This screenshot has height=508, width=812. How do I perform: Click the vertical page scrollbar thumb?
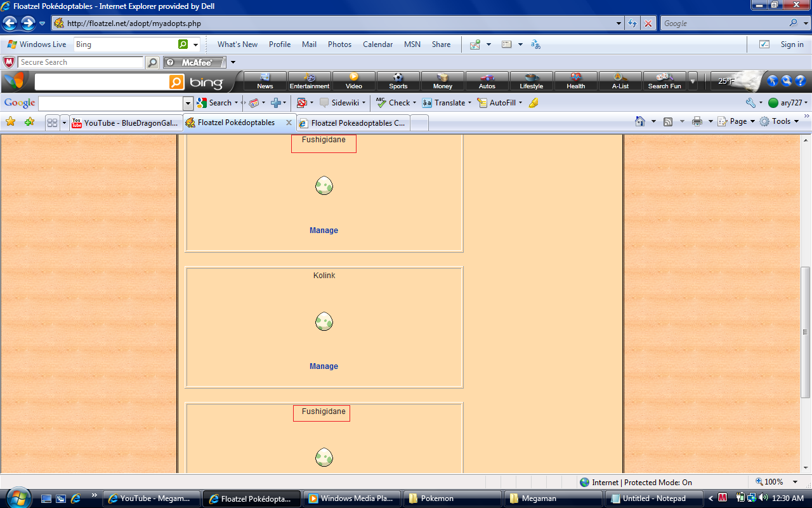(x=806, y=331)
